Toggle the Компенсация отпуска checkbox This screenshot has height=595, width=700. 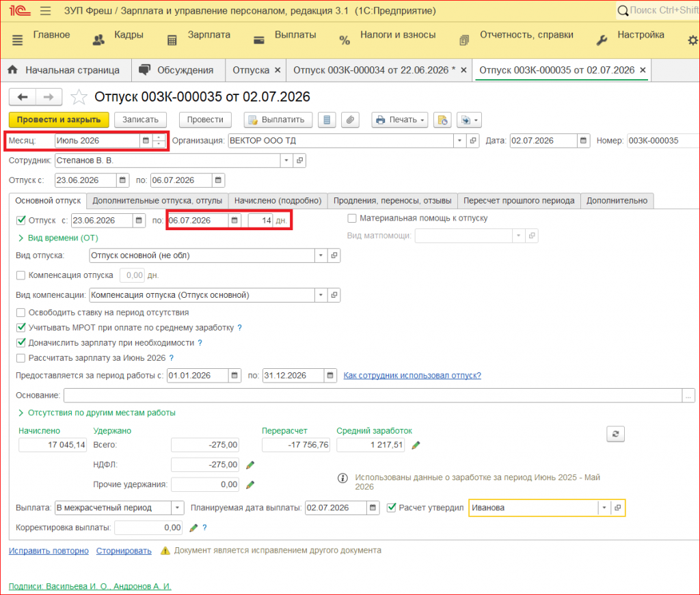tap(21, 275)
